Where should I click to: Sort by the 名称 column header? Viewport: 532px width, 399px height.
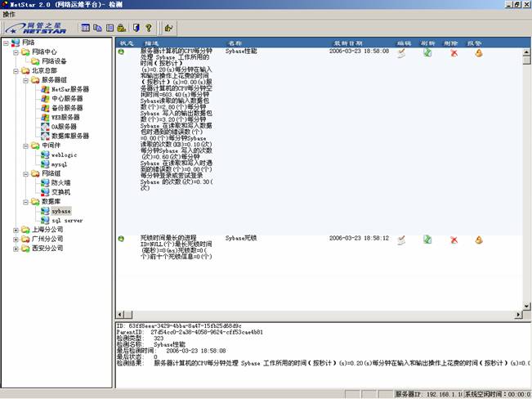pyautogui.click(x=235, y=43)
